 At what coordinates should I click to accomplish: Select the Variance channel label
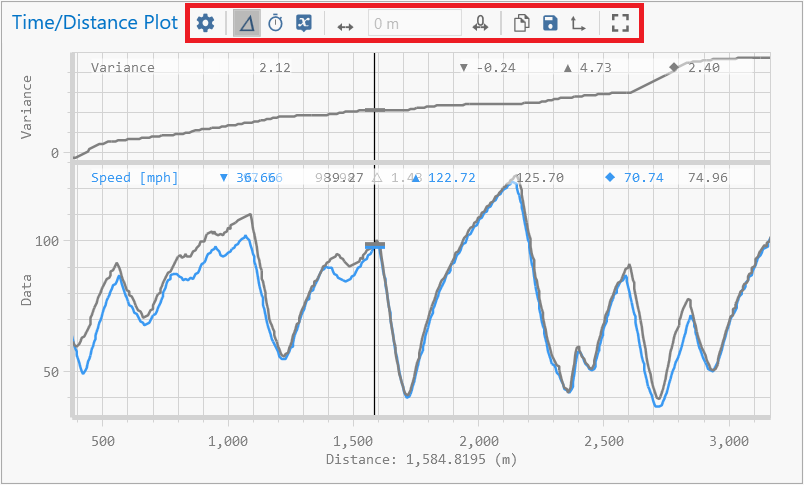[122, 68]
